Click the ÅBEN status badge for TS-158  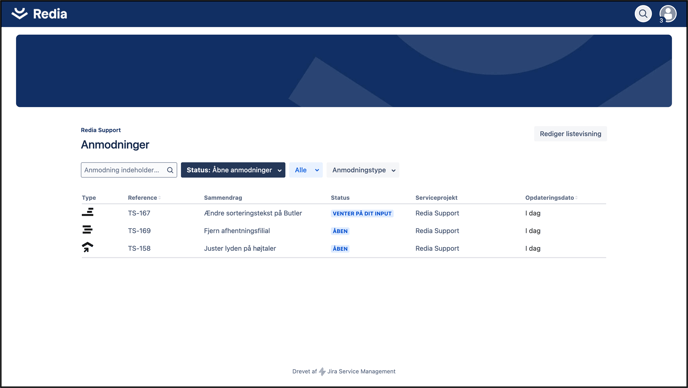(340, 248)
